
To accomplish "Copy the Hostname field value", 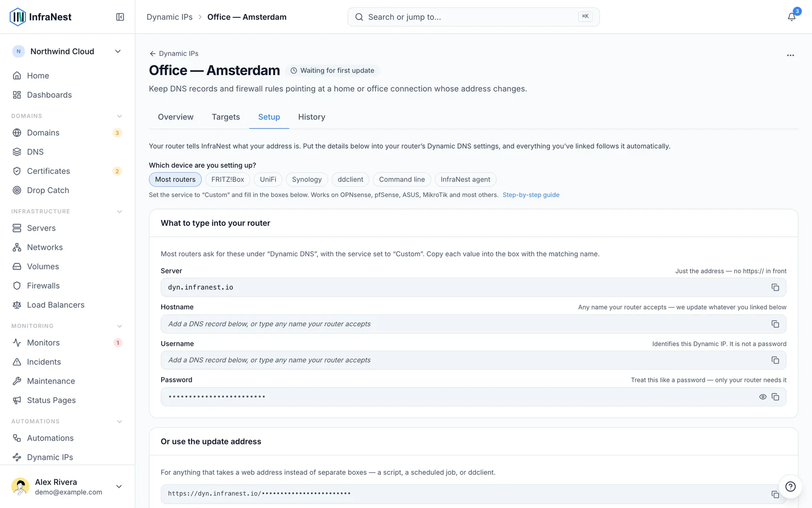I will coord(775,324).
